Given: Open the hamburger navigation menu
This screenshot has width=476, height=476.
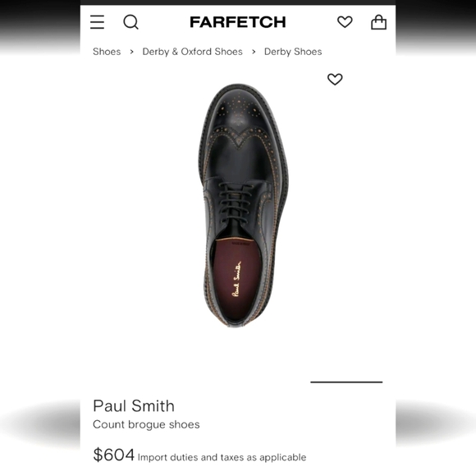Looking at the screenshot, I should [97, 22].
